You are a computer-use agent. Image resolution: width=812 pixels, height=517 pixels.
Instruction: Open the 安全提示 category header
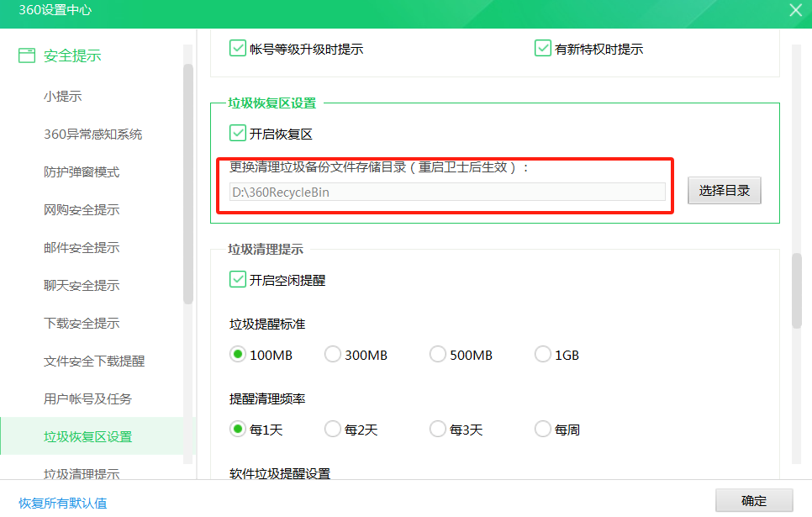(x=72, y=56)
